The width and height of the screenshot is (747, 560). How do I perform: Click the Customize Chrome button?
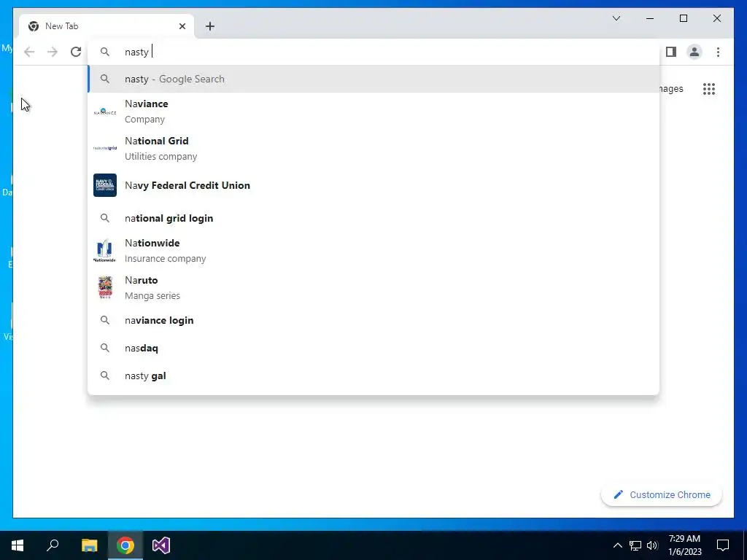(x=661, y=495)
